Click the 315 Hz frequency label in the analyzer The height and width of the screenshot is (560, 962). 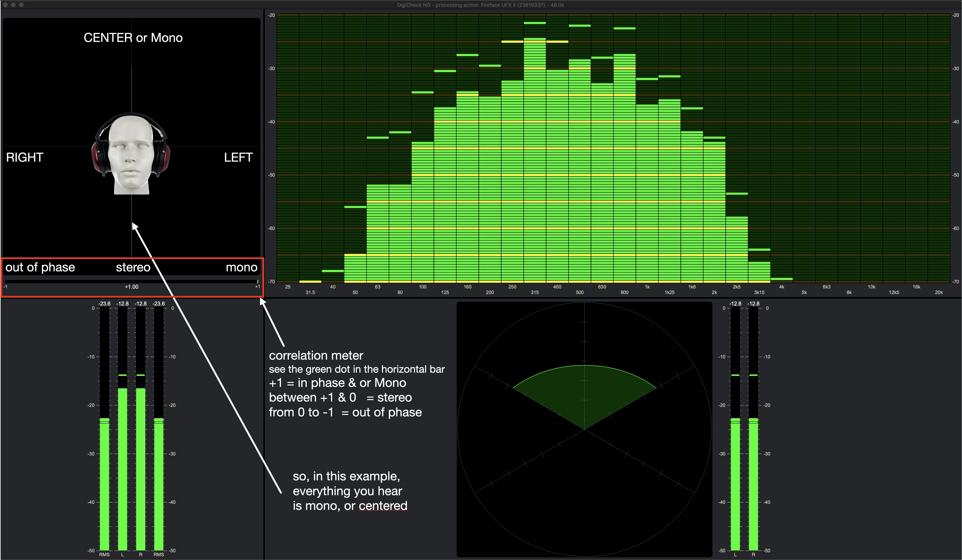(534, 293)
